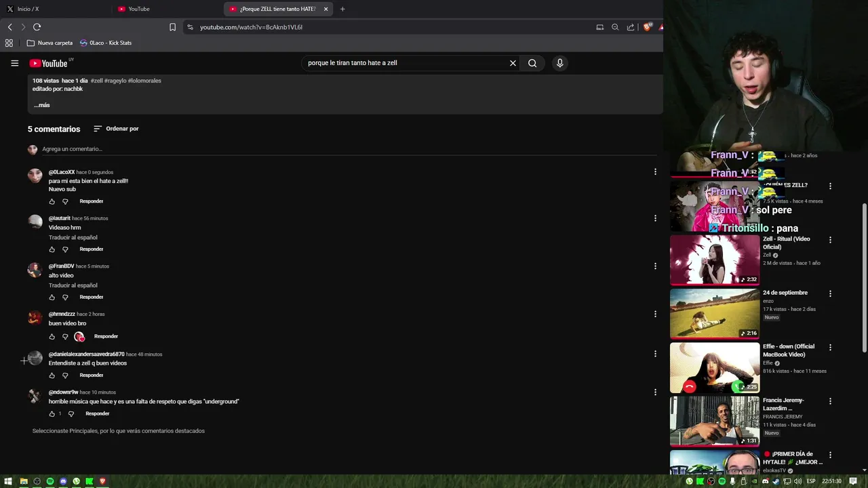868x488 pixels.
Task: Like the @ndownr9w comment
Action: pyautogui.click(x=52, y=414)
